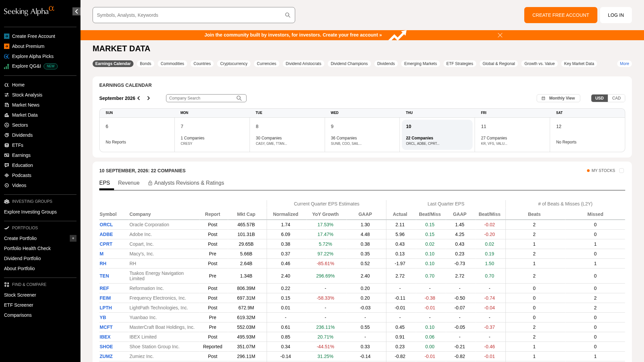Open the Stock Screener link
Image resolution: width=644 pixels, height=362 pixels.
point(20,295)
